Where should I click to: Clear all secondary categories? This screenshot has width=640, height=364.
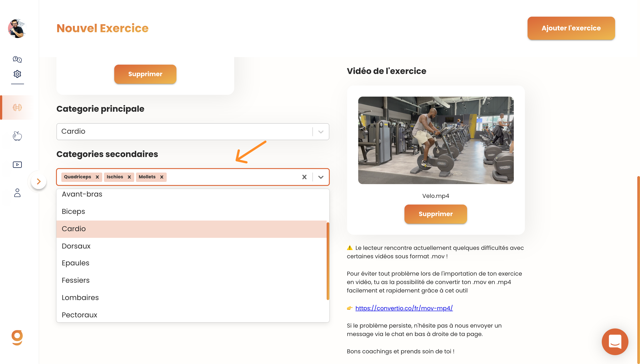tap(304, 177)
